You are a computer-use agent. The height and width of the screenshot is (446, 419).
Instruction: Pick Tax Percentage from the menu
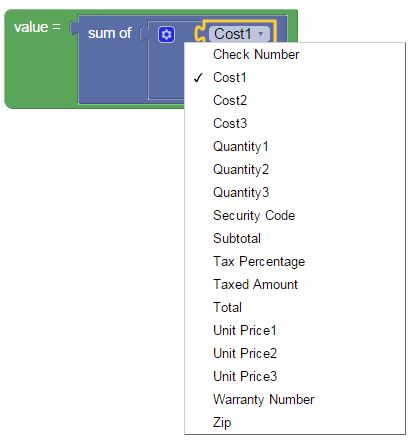tap(295, 261)
